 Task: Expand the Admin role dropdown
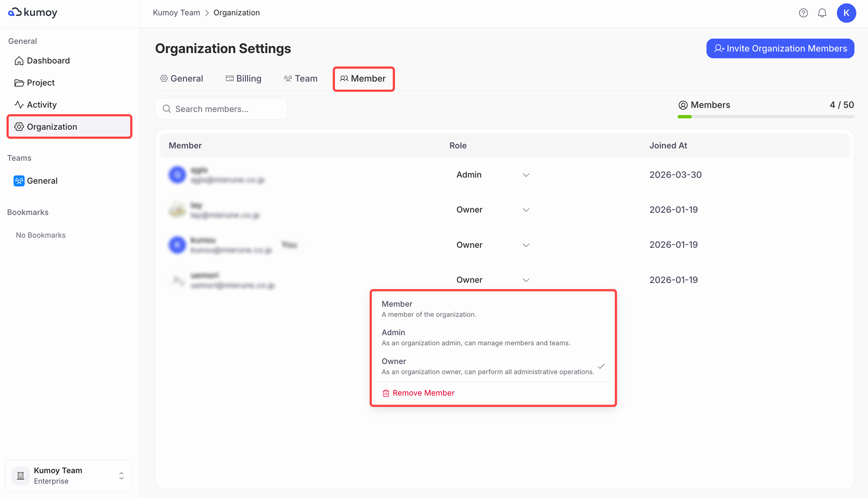(x=493, y=175)
